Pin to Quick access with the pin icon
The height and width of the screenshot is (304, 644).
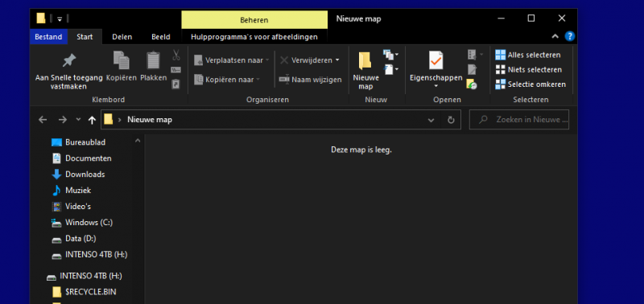coord(69,60)
